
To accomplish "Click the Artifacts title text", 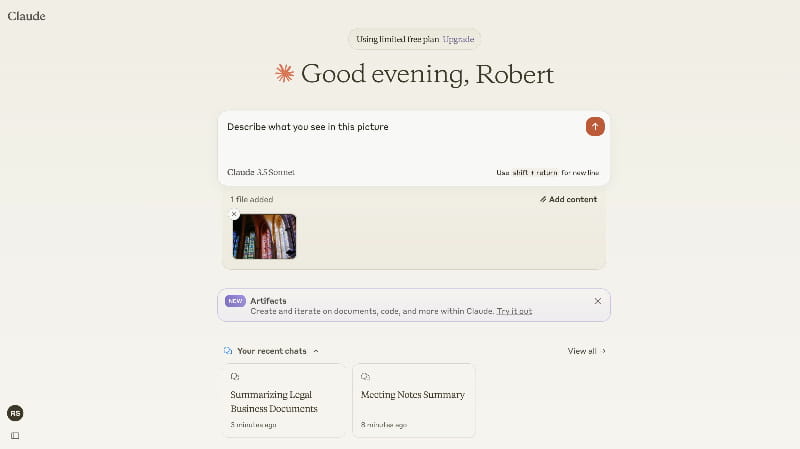I will [268, 301].
